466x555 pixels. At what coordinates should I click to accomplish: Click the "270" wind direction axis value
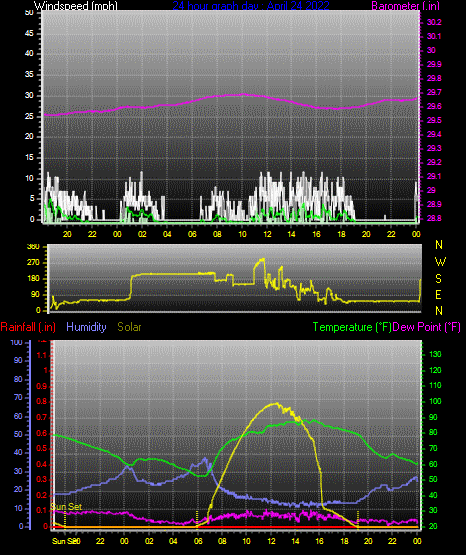[x=33, y=263]
